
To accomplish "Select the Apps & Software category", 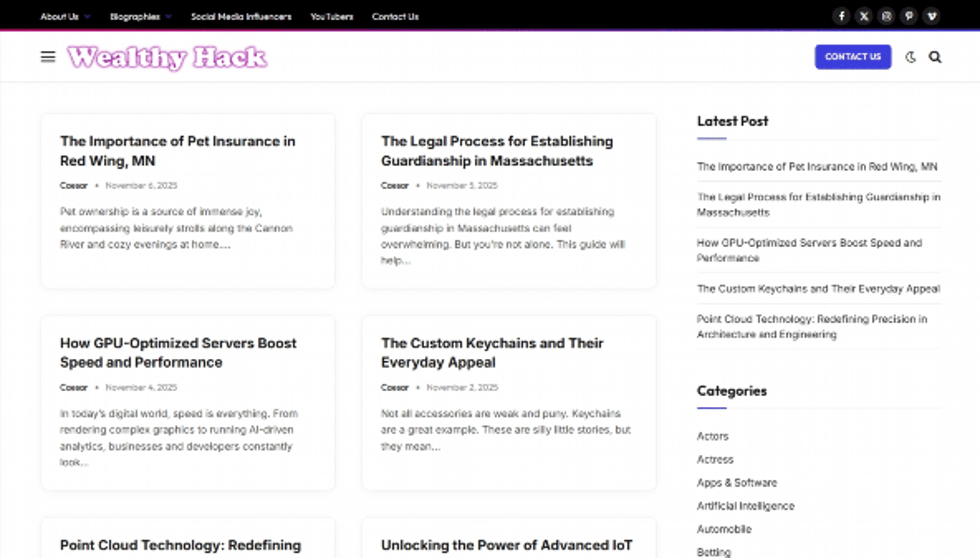I will 737,482.
